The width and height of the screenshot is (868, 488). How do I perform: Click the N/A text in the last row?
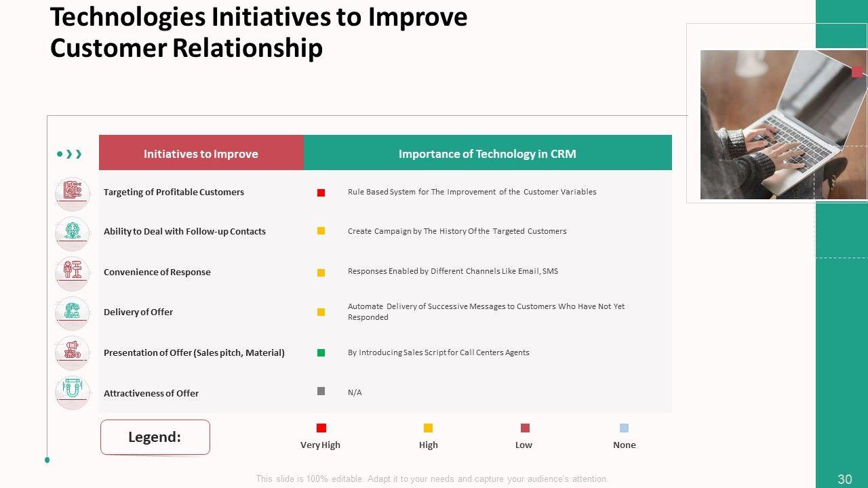click(355, 392)
